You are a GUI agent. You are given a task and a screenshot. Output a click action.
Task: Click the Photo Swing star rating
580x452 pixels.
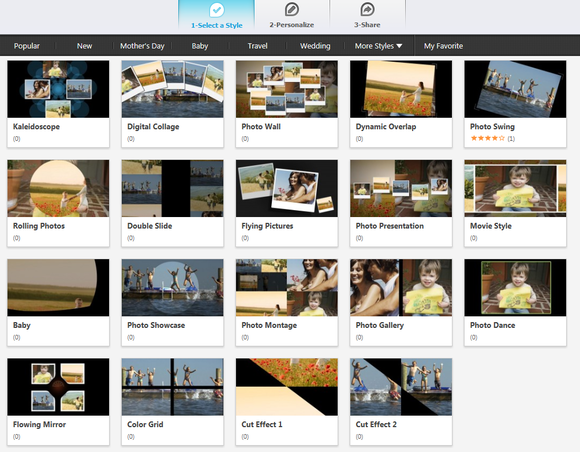click(x=487, y=138)
